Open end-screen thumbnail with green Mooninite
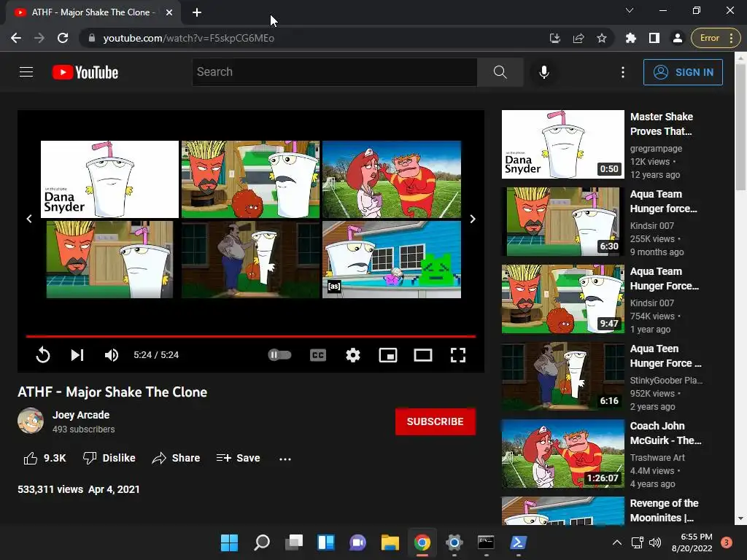Screen dimensions: 747x560 pyautogui.click(x=392, y=260)
